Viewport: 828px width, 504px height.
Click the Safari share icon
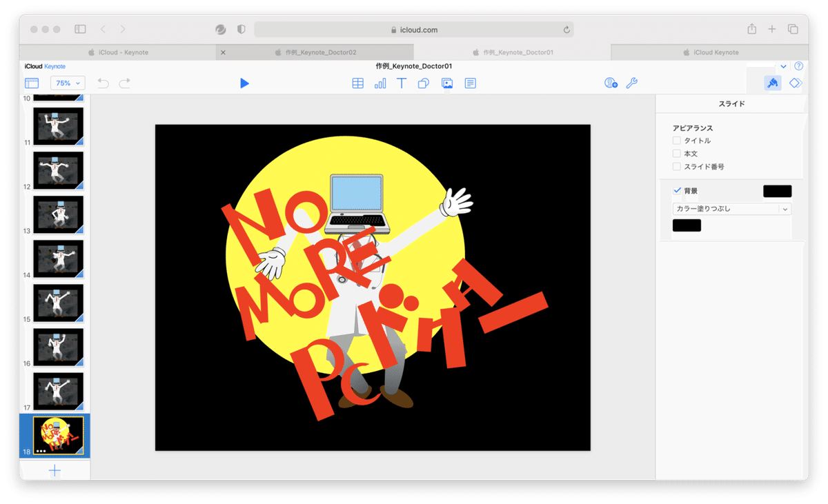[x=751, y=29]
